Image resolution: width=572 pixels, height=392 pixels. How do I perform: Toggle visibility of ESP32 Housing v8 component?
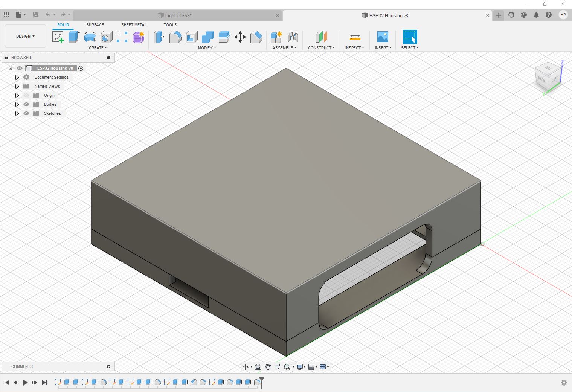click(20, 68)
